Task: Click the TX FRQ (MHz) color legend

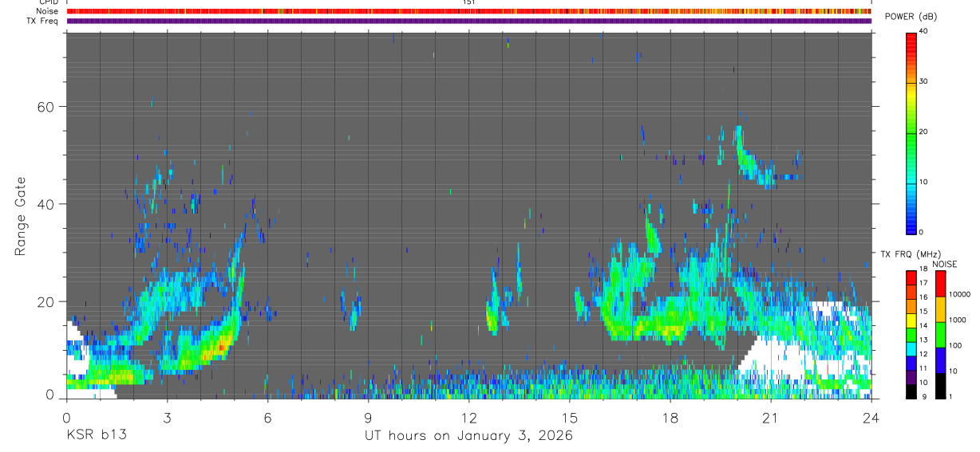Action: [x=911, y=335]
